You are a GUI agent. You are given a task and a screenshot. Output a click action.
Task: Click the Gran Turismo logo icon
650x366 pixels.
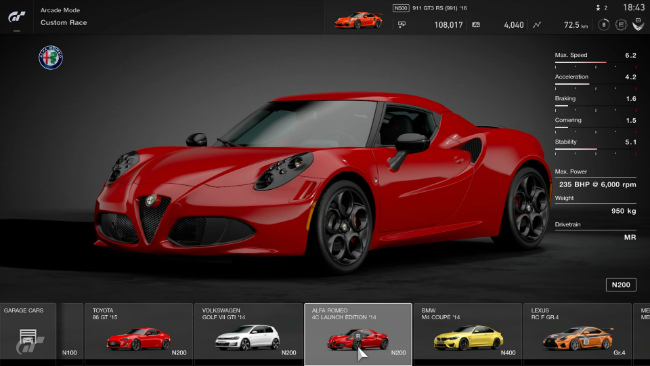point(17,17)
